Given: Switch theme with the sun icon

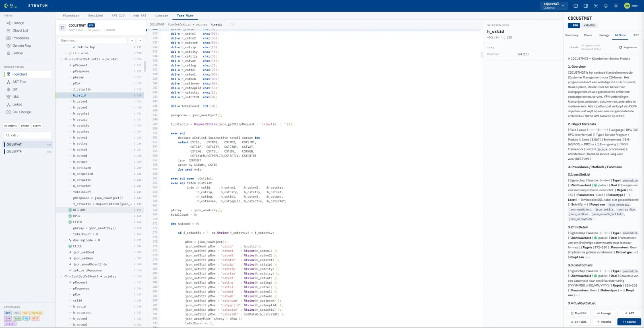Looking at the screenshot, I should tap(616, 6).
